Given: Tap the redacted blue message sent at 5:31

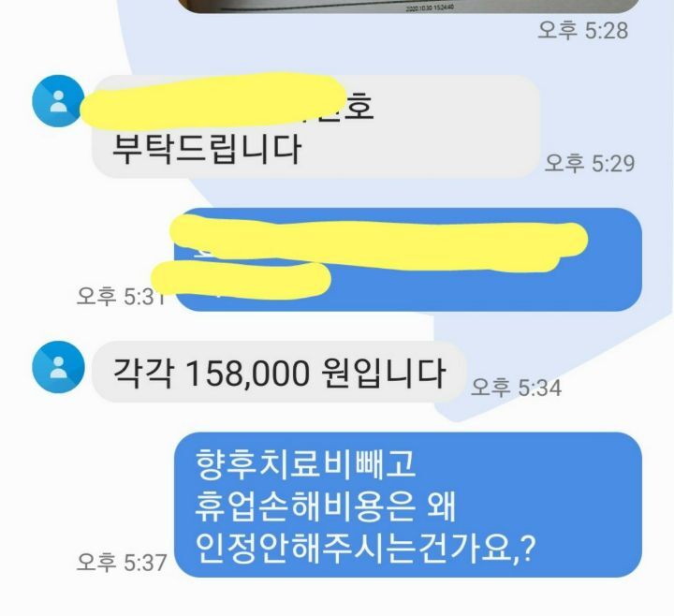Looking at the screenshot, I should click(408, 259).
